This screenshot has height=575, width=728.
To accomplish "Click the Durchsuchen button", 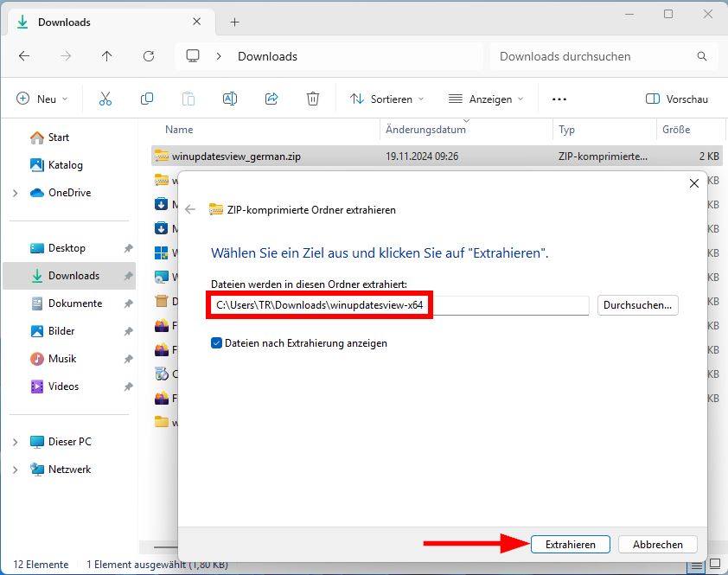I will point(637,305).
